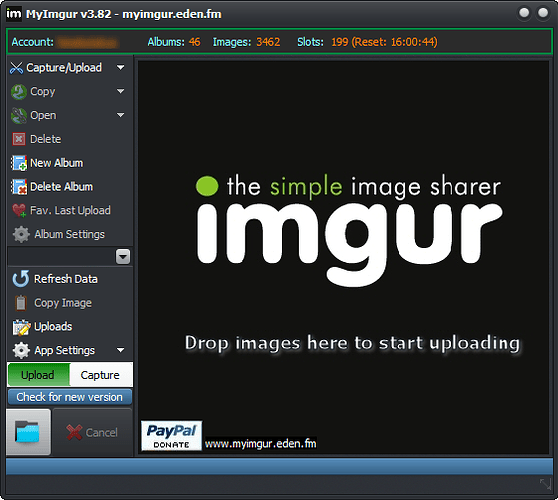Click the PayPal Donate button

click(x=172, y=436)
